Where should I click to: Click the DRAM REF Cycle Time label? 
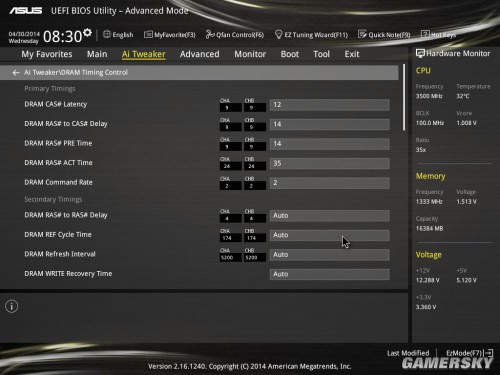pos(58,234)
